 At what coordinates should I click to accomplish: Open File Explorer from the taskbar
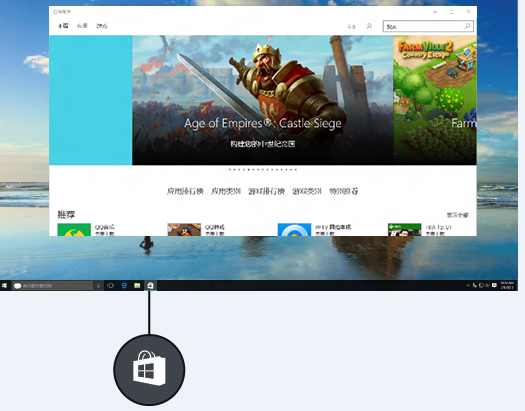pos(137,285)
